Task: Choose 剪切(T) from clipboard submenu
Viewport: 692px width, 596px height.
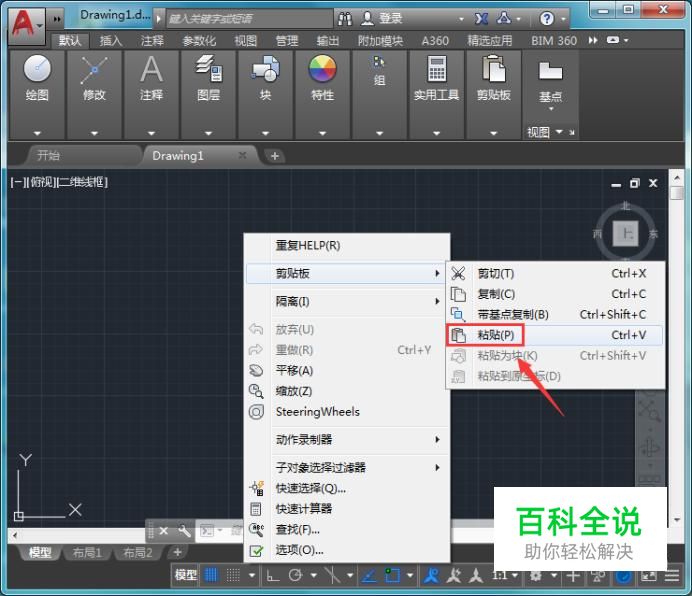Action: 555,274
